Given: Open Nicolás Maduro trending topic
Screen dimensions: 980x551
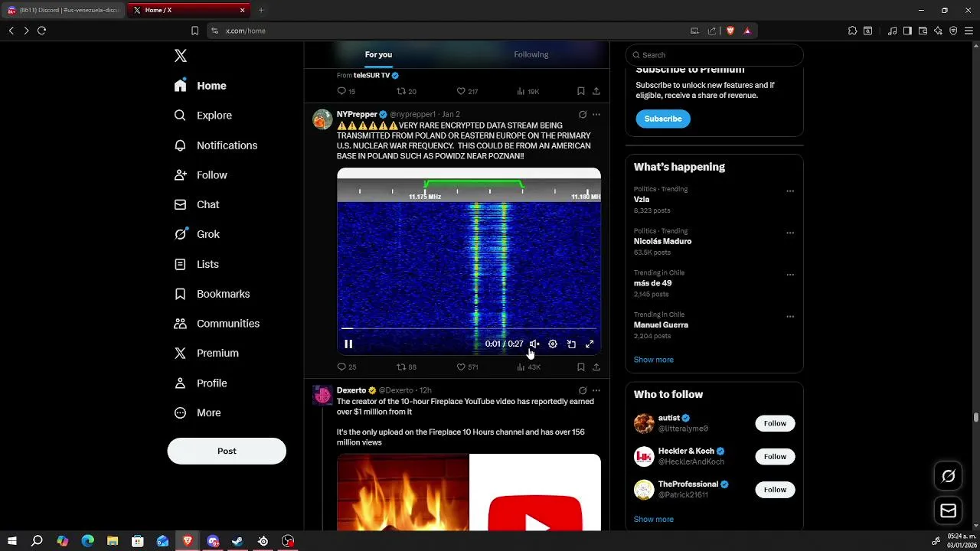Looking at the screenshot, I should (x=662, y=241).
